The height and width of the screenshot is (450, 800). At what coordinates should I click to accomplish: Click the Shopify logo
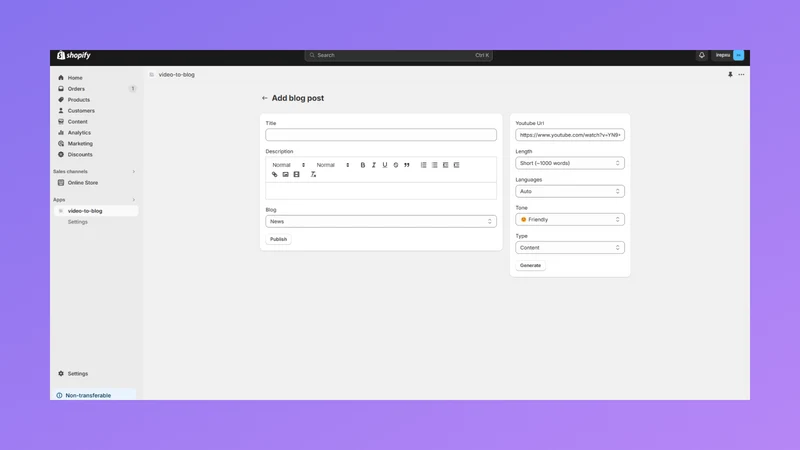(73, 55)
